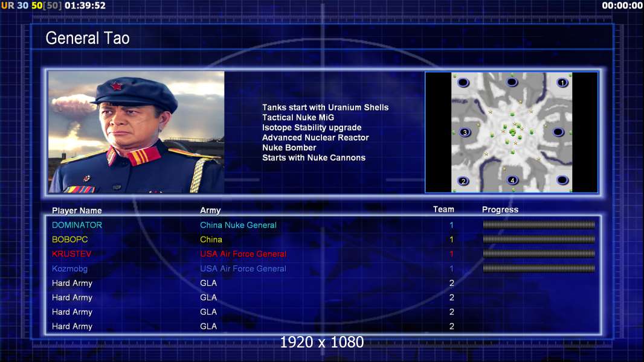Click the empty start spot at map's top center
Viewport: 644px width, 362px height.
[x=512, y=82]
